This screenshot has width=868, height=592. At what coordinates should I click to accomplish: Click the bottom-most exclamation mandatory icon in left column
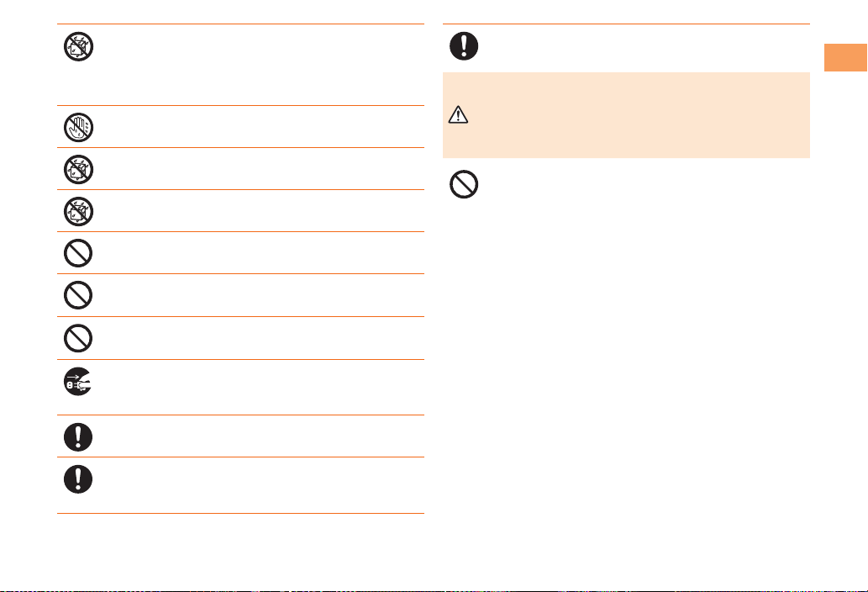78,479
